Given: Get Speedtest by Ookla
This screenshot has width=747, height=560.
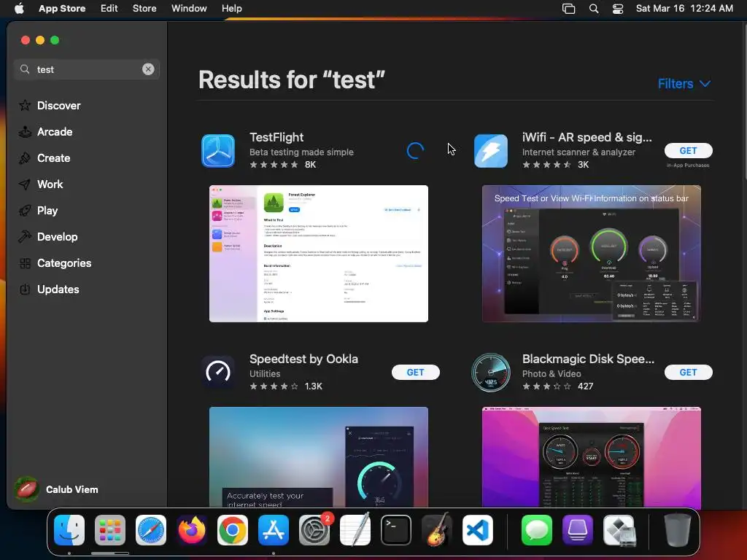Looking at the screenshot, I should [415, 373].
